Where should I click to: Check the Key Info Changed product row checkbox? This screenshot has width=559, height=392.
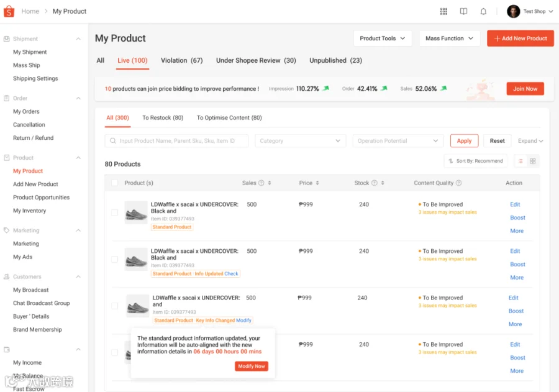[114, 306]
